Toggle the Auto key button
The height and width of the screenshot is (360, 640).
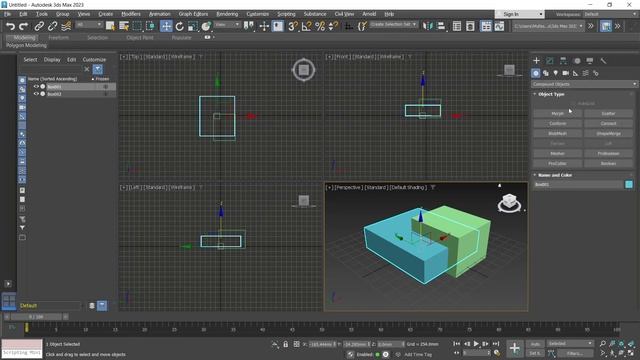pos(535,344)
